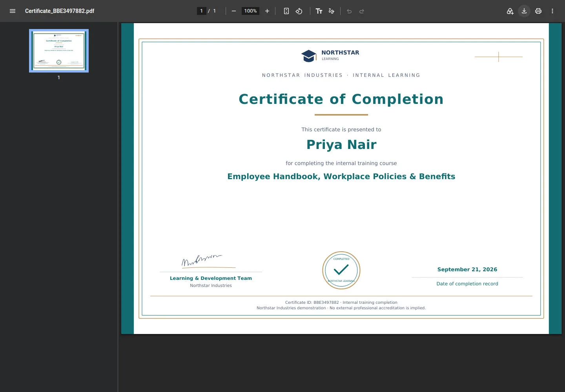
Task: Zoom out with the minus button
Action: click(234, 11)
